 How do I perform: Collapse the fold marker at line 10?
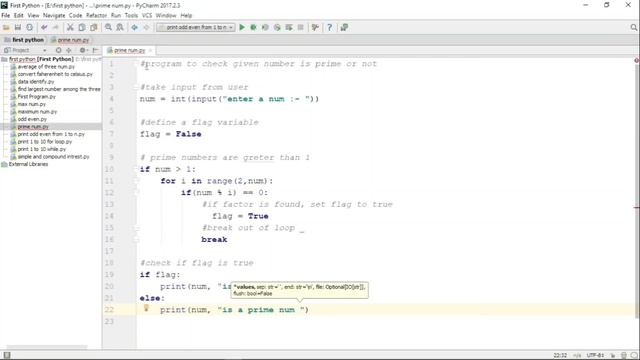click(x=137, y=169)
